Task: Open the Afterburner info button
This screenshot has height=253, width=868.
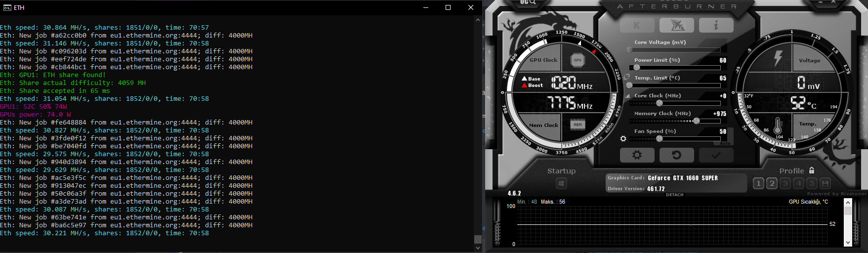Action: [716, 25]
